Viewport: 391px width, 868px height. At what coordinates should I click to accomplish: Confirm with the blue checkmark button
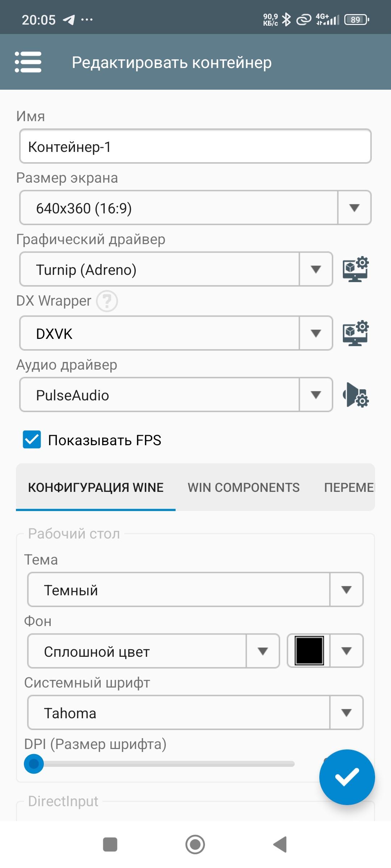(347, 777)
